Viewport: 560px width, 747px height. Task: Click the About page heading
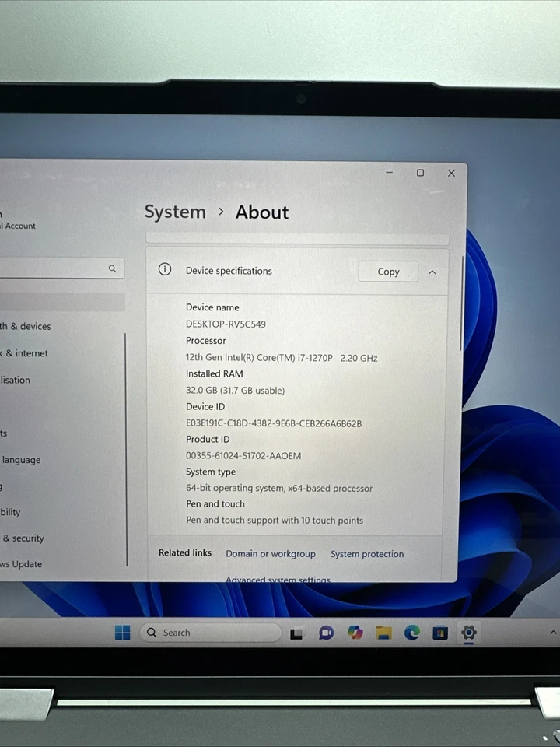262,212
